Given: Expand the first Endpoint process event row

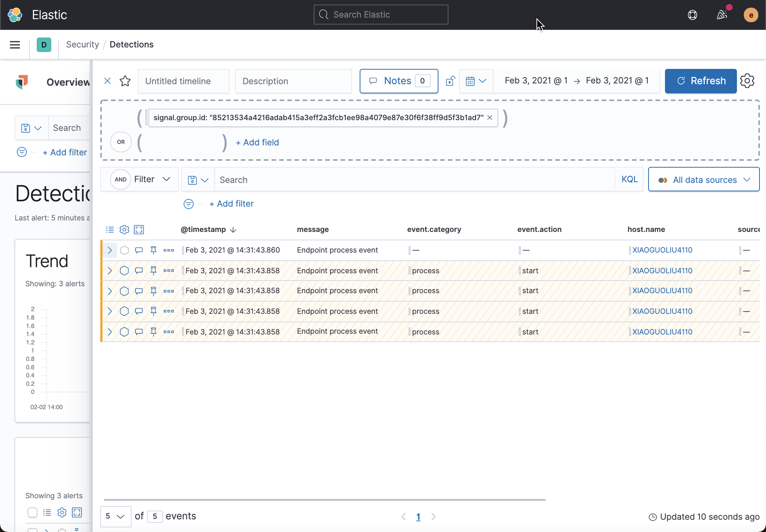Looking at the screenshot, I should [x=110, y=250].
